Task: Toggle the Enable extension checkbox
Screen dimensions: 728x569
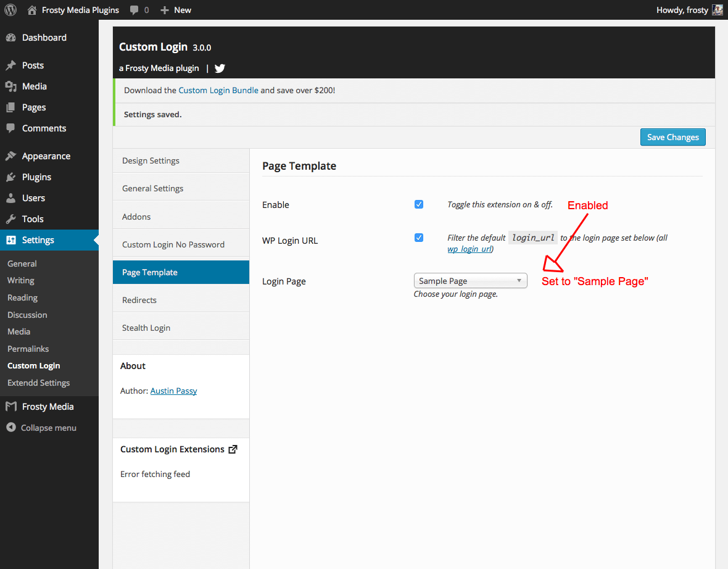Action: pyautogui.click(x=419, y=204)
